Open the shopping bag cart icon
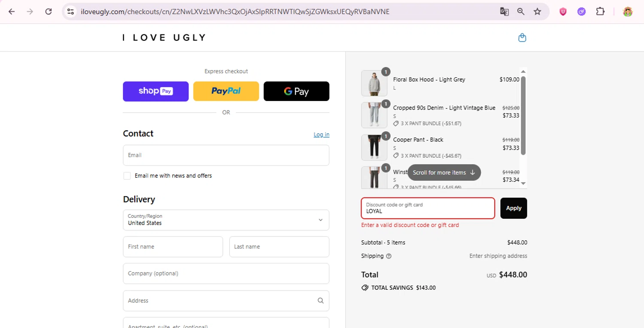The image size is (644, 328). point(522,37)
